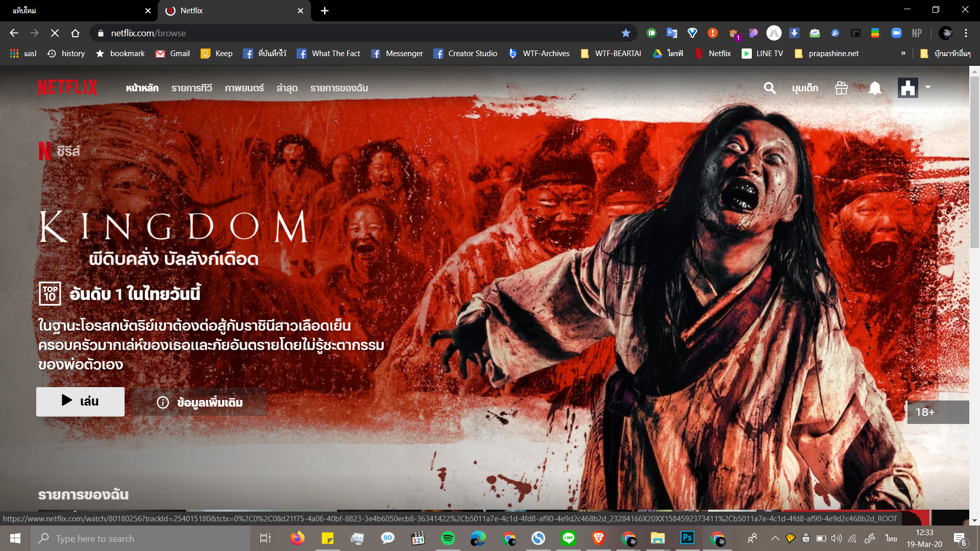
Task: Toggle the bookmark star for this page
Action: tap(626, 33)
